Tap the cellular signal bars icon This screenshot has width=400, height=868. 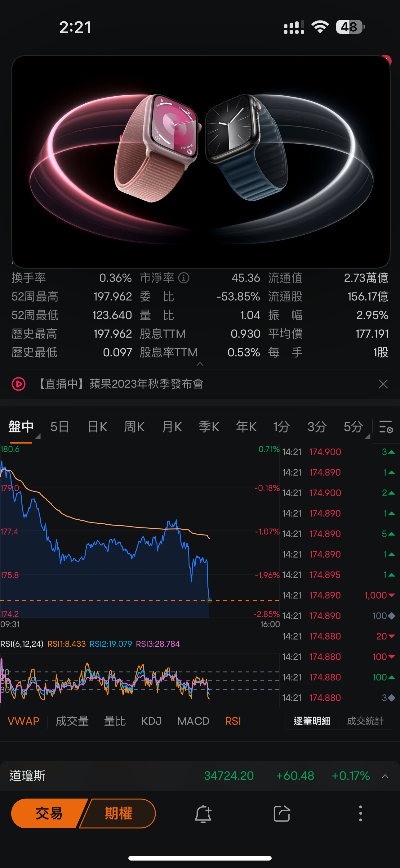pos(294,27)
